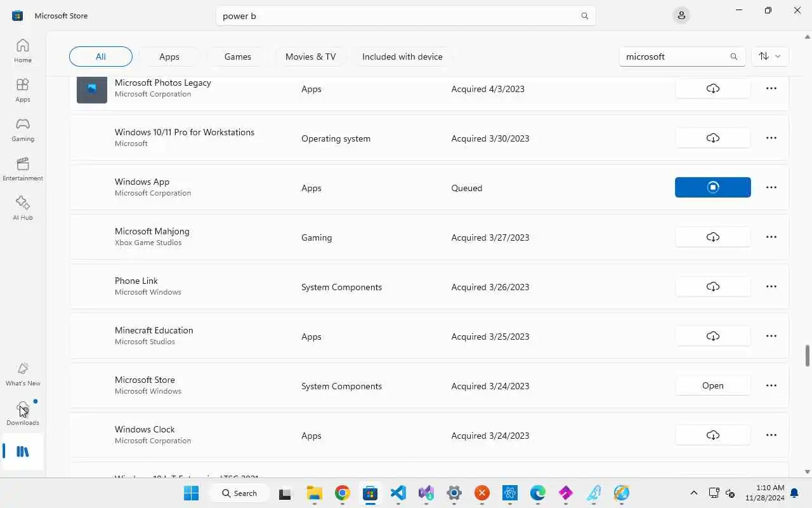Open more options for Windows App
Viewport: 812px width, 508px height.
(771, 187)
